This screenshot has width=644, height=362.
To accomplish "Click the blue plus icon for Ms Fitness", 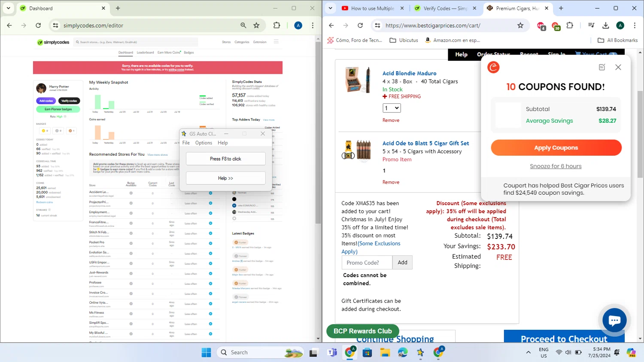I will [x=210, y=314].
